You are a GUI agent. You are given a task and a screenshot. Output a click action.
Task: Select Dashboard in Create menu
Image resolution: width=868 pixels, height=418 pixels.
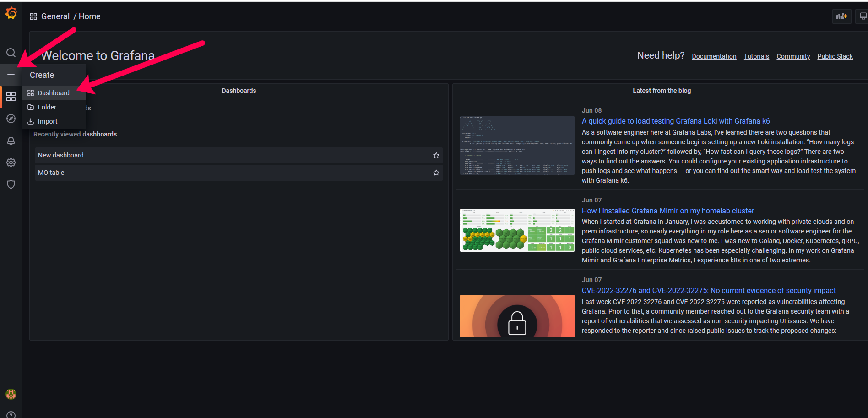pyautogui.click(x=54, y=93)
